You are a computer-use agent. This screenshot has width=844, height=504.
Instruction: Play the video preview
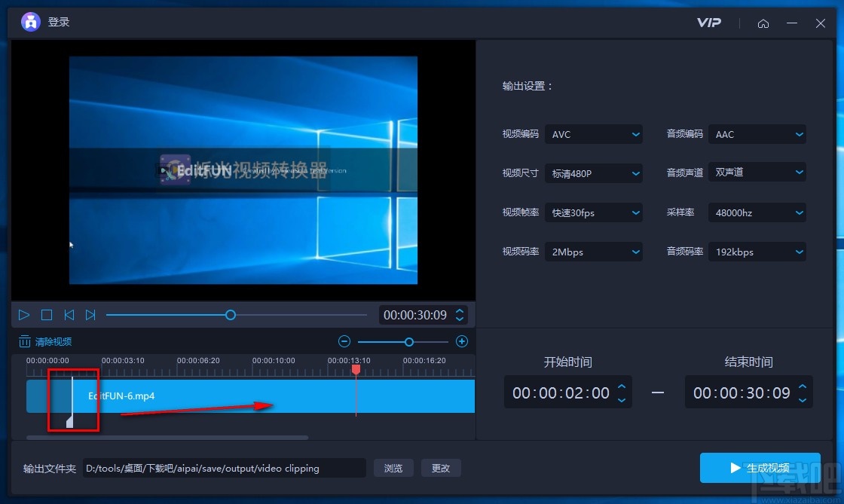pyautogui.click(x=23, y=315)
